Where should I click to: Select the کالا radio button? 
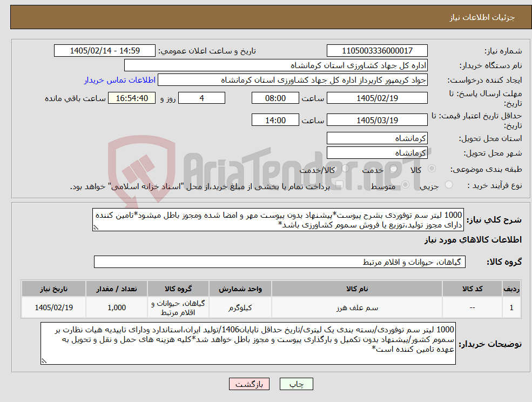pos(432,169)
